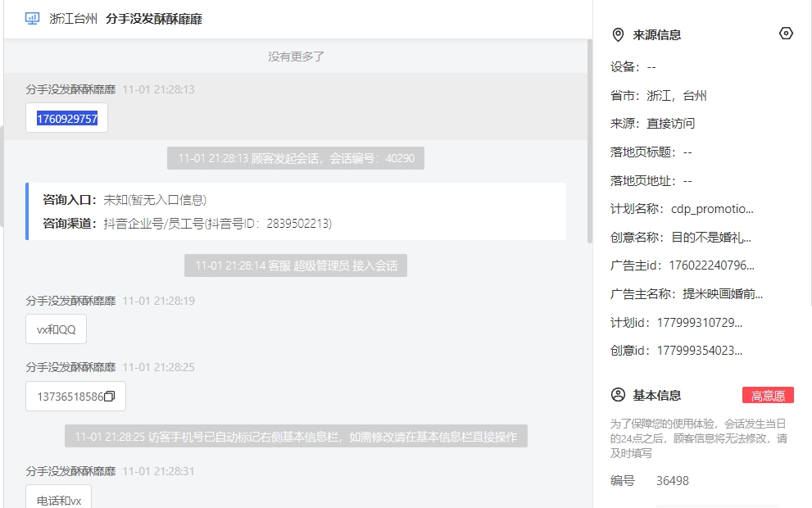Click the 广告主id 176022240796... row

682,265
